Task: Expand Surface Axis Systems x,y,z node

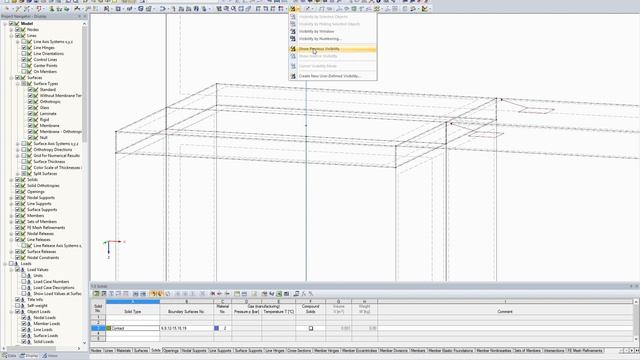Action: point(18,144)
